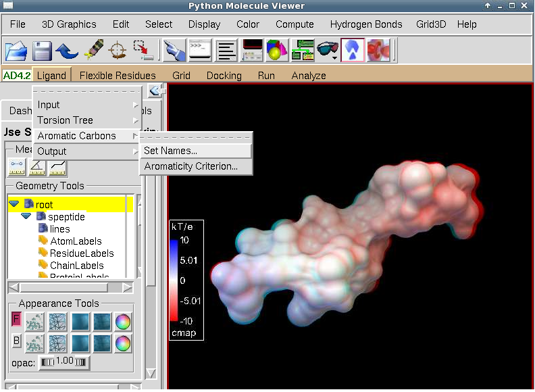Click the colorful 3D shapes toolbar icon

276,50
